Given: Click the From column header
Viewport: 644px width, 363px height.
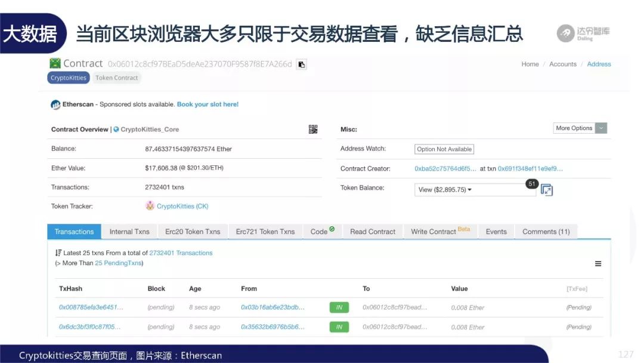Looking at the screenshot, I should pyautogui.click(x=249, y=288).
